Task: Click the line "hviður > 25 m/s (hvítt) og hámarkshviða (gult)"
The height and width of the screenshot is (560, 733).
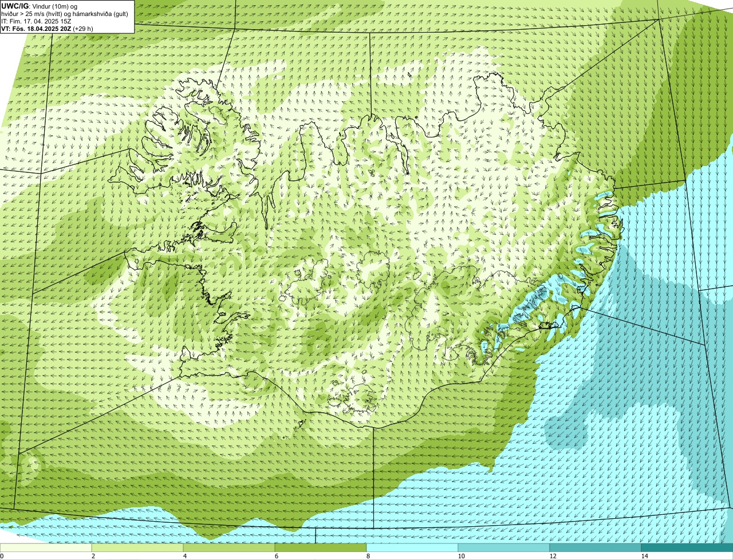Action: click(x=65, y=14)
